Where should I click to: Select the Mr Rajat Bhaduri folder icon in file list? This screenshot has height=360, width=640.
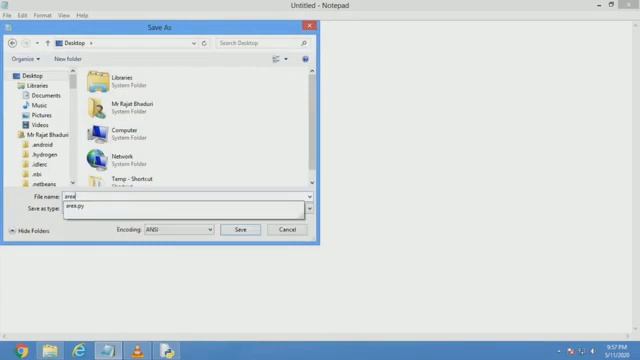click(98, 108)
